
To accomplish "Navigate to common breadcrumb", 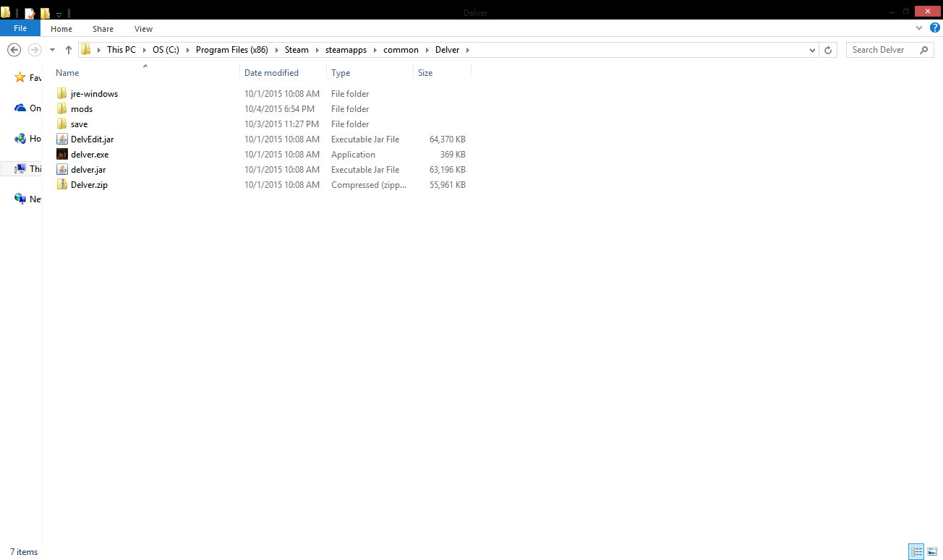I will pos(401,50).
